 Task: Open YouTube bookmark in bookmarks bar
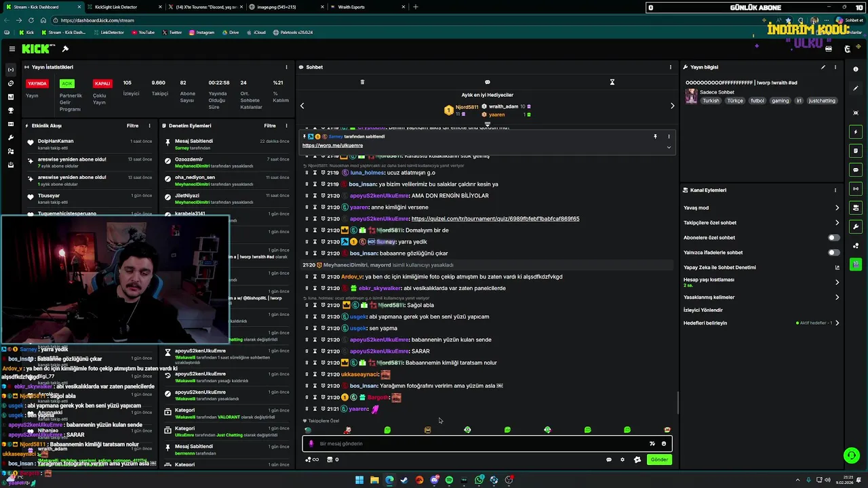pos(142,33)
